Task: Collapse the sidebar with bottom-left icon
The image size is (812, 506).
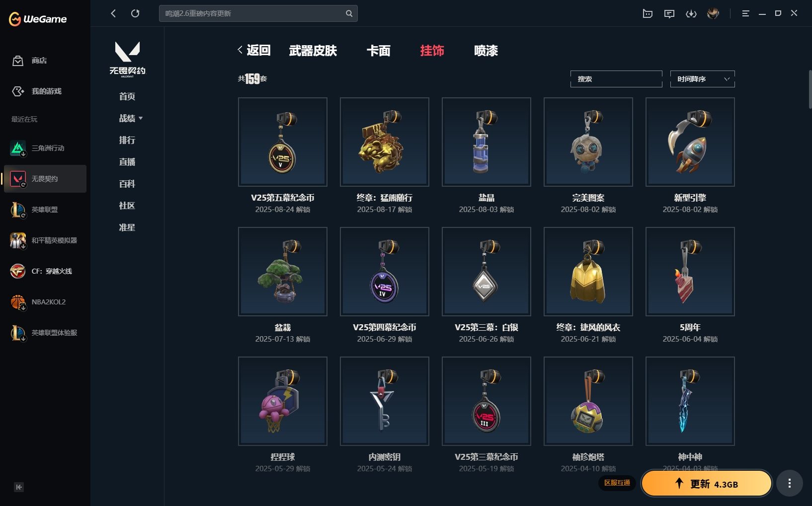Action: click(19, 487)
